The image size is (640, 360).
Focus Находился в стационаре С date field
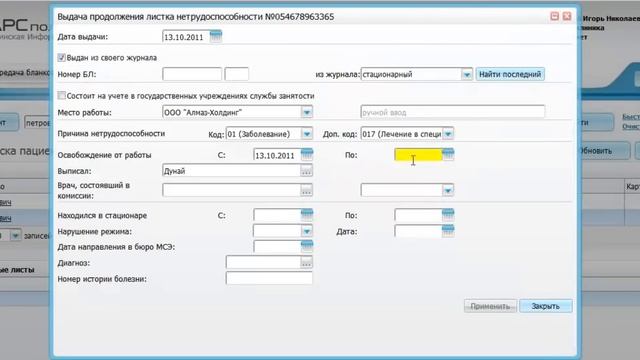278,215
